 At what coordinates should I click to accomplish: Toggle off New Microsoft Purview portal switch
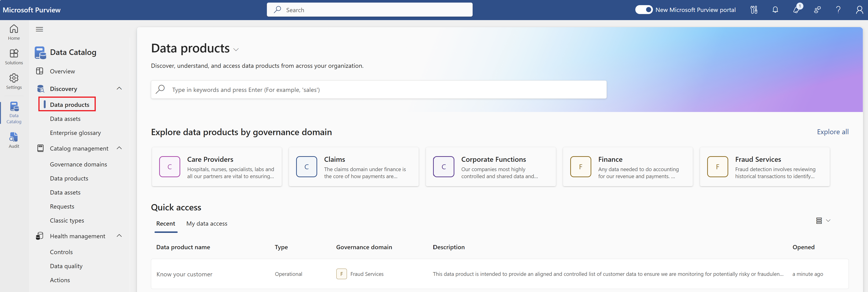coord(644,10)
